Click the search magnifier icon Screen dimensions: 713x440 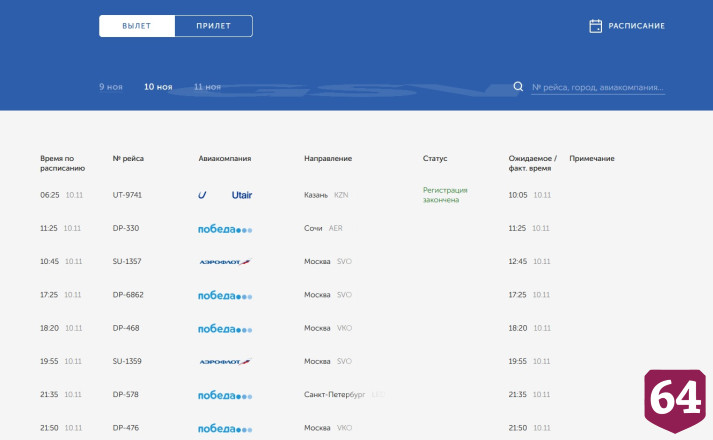click(x=518, y=86)
